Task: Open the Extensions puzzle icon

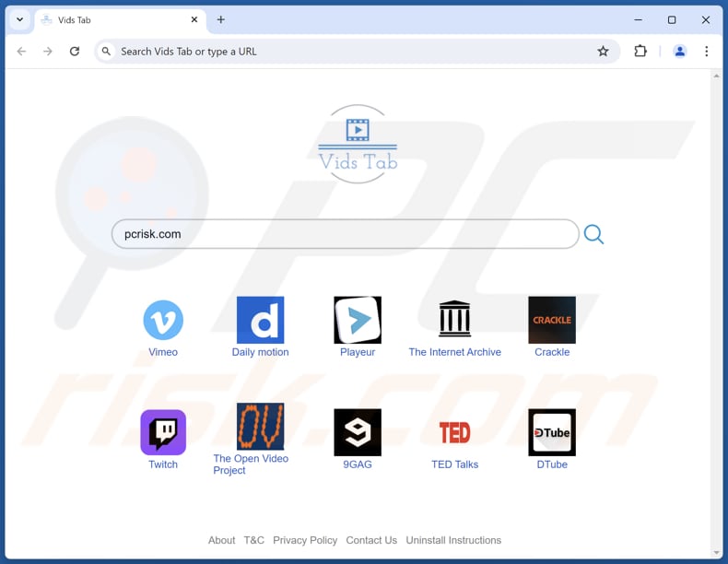Action: click(x=640, y=51)
